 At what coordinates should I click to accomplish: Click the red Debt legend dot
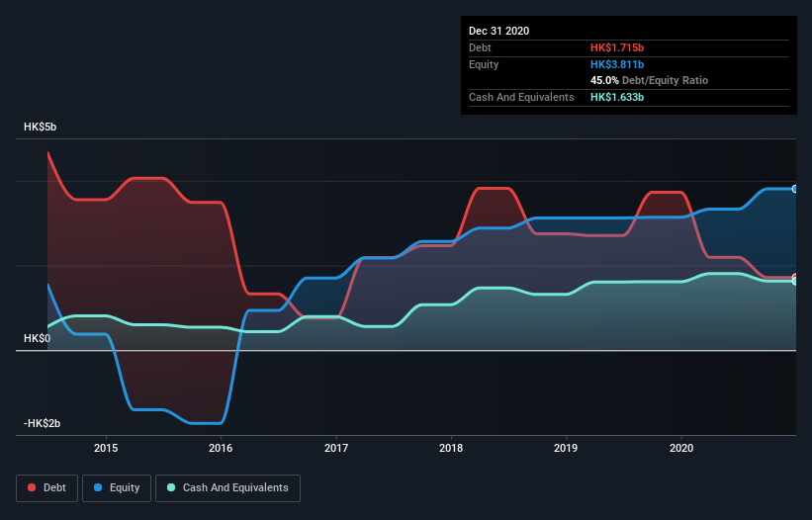tap(32, 487)
